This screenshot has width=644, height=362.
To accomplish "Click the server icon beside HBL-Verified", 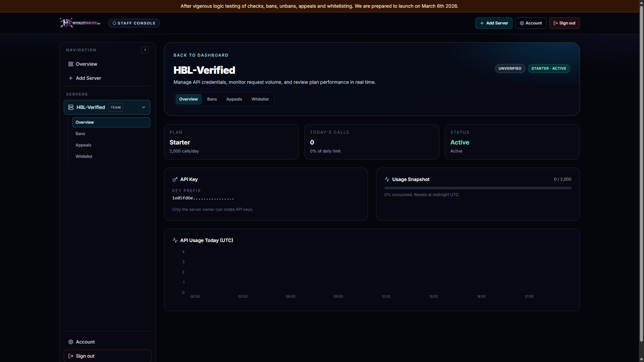I will pos(71,107).
